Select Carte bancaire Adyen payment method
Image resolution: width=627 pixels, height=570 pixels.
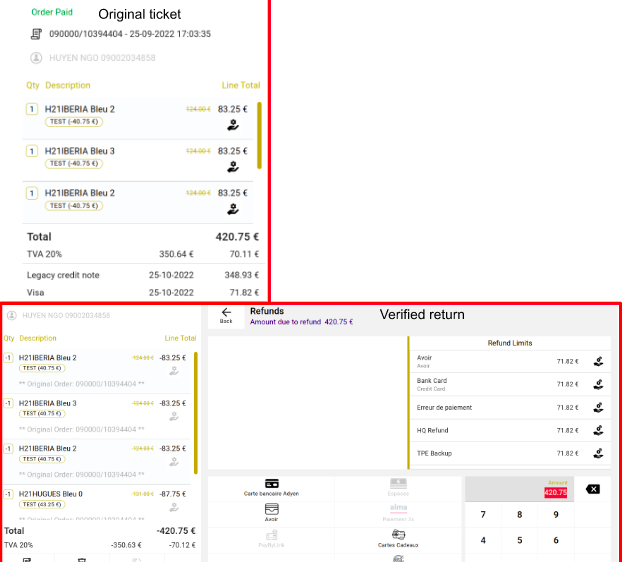pos(272,487)
